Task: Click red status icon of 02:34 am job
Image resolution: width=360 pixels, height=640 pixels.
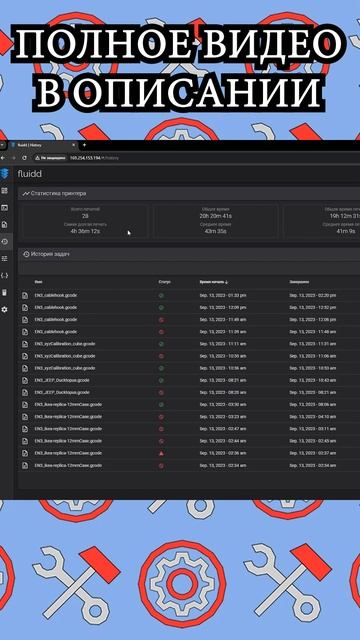Action: (x=161, y=465)
